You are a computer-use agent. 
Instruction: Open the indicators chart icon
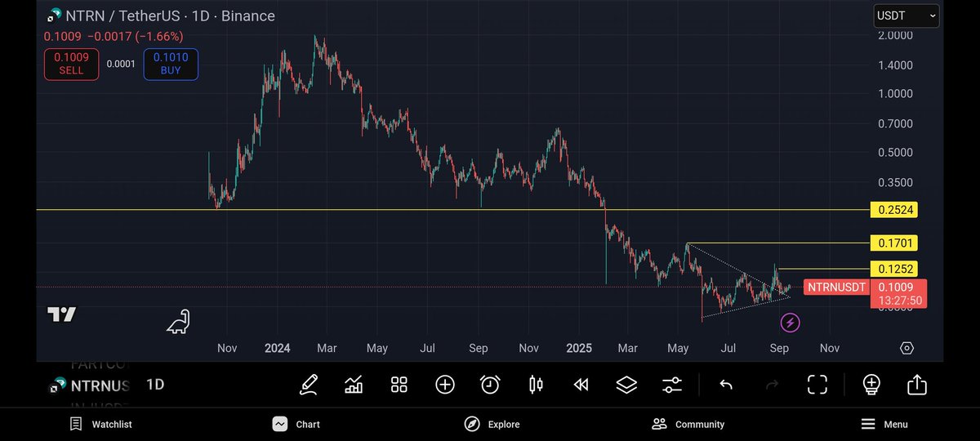pyautogui.click(x=354, y=384)
